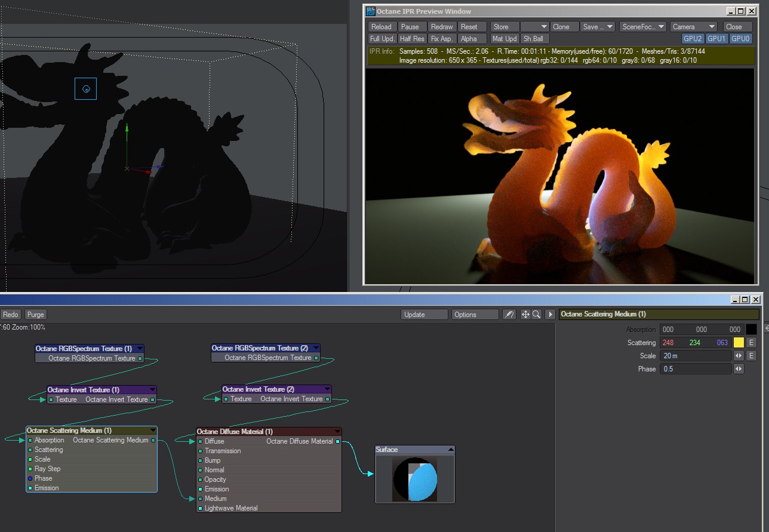
Task: Click the Absorption input socket on Scattering Medium node
Action: click(x=30, y=441)
